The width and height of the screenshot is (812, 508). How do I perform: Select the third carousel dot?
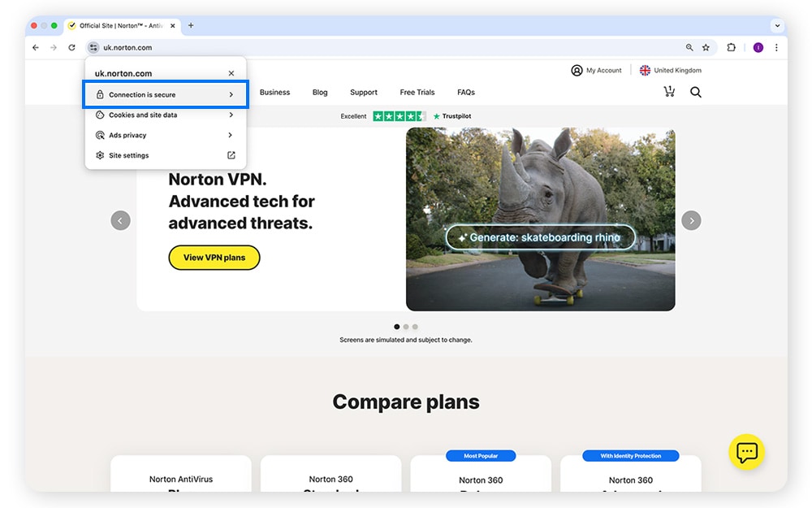tap(415, 327)
